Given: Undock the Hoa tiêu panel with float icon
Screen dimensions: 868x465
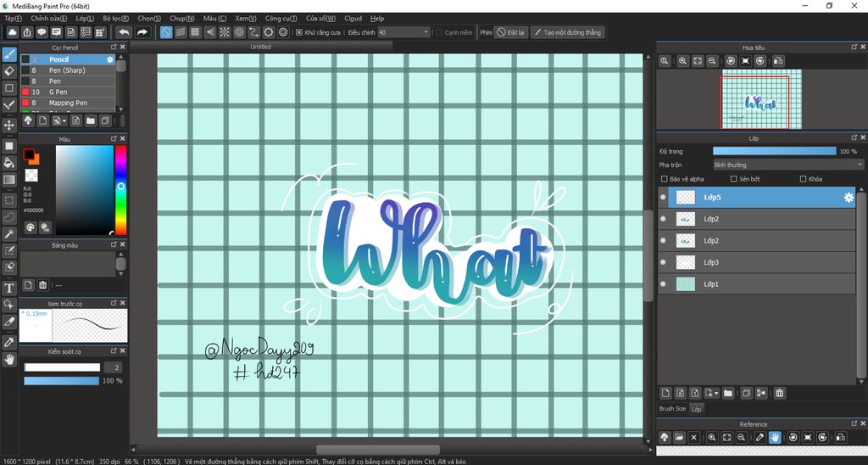Looking at the screenshot, I should point(854,48).
